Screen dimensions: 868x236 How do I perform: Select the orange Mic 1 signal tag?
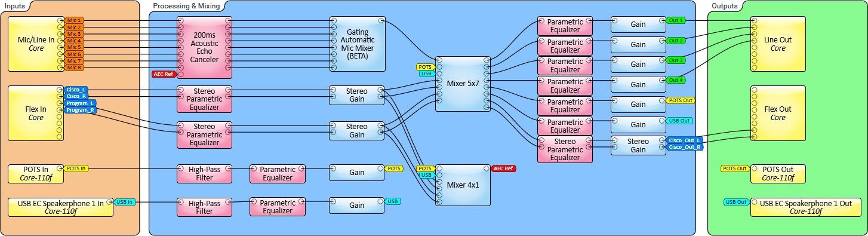[74, 20]
